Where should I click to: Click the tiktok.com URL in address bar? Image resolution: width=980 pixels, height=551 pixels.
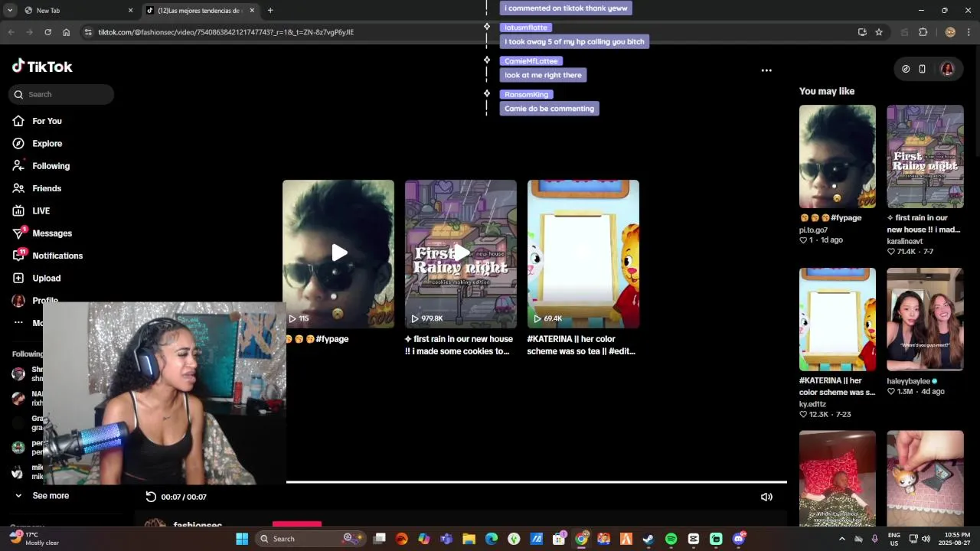click(x=226, y=32)
